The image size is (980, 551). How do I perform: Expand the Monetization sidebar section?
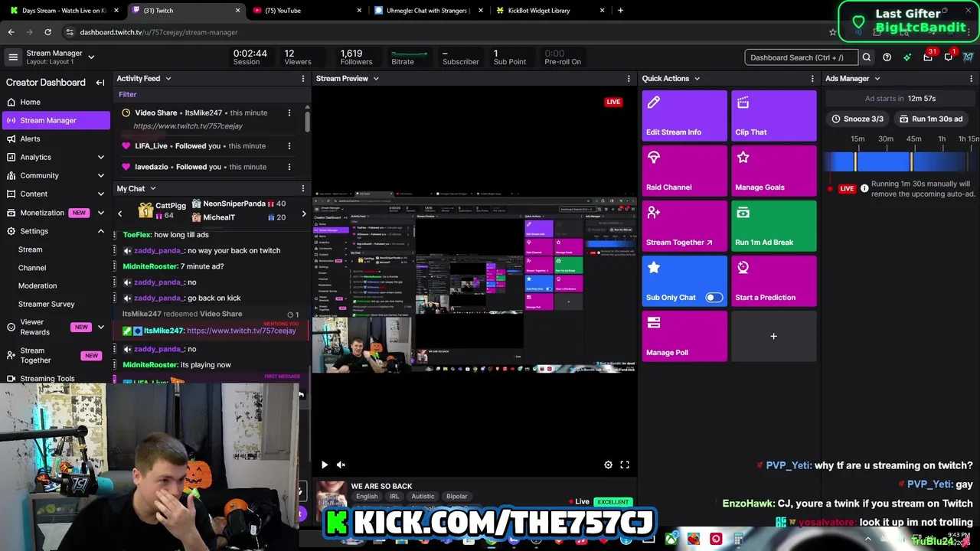click(x=100, y=213)
